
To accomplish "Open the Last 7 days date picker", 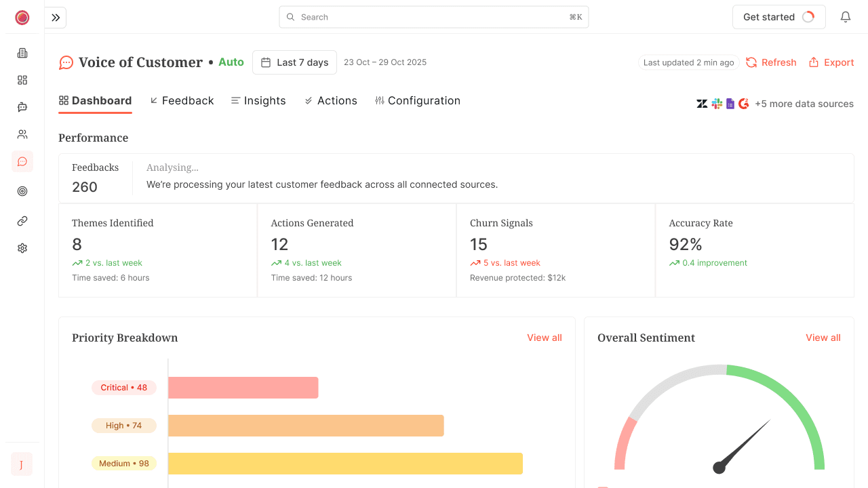I will tap(294, 62).
